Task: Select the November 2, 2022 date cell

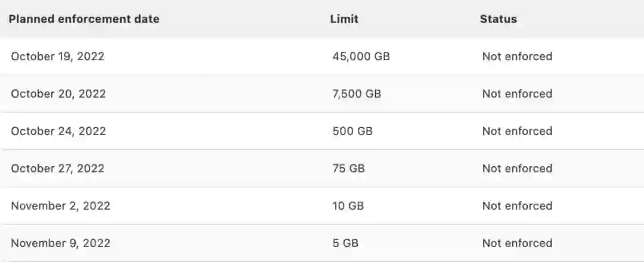Action: pyautogui.click(x=60, y=206)
